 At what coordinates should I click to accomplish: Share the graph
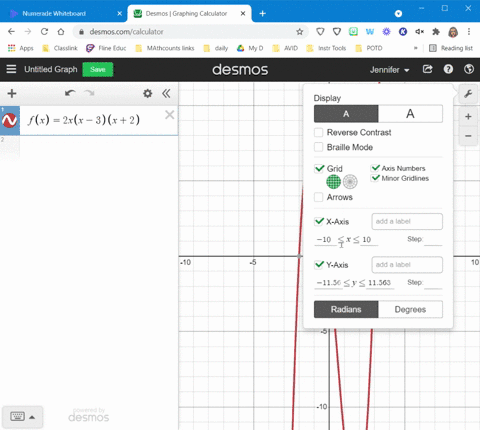coord(427,69)
